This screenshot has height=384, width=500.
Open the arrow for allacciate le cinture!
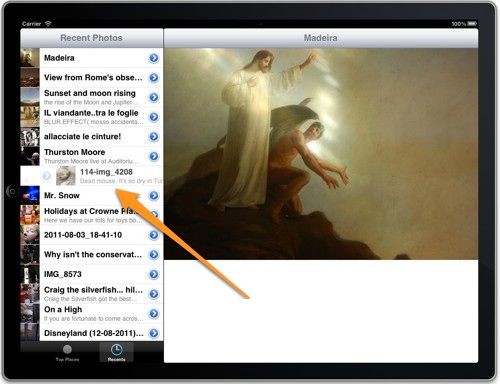pyautogui.click(x=154, y=137)
